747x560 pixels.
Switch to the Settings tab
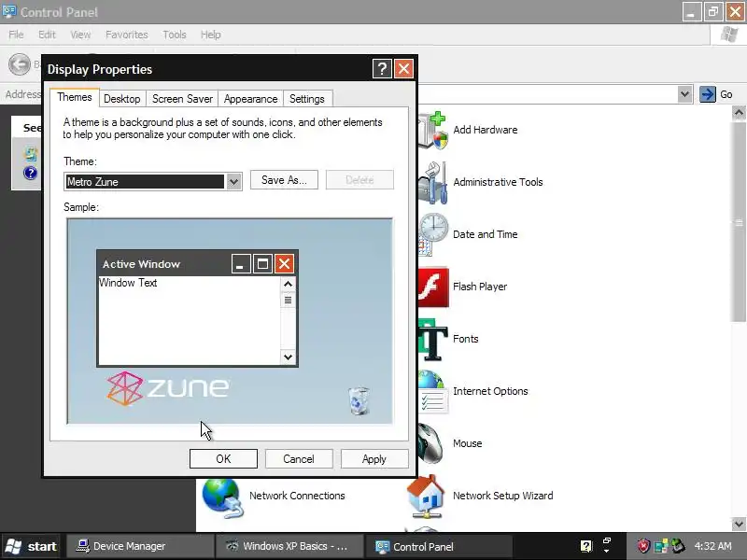(307, 99)
